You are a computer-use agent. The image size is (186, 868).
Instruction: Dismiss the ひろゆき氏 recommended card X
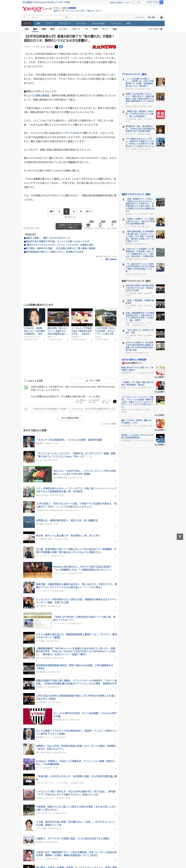[x=44, y=340]
